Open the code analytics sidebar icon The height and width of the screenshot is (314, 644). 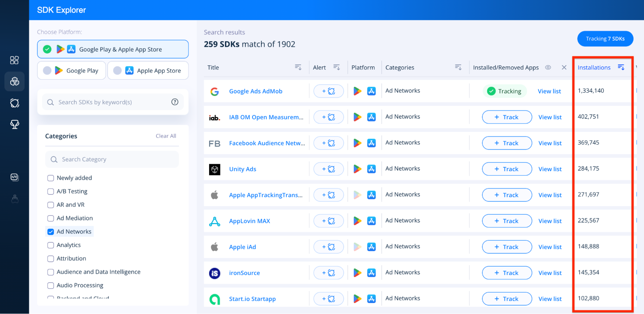coord(14,177)
